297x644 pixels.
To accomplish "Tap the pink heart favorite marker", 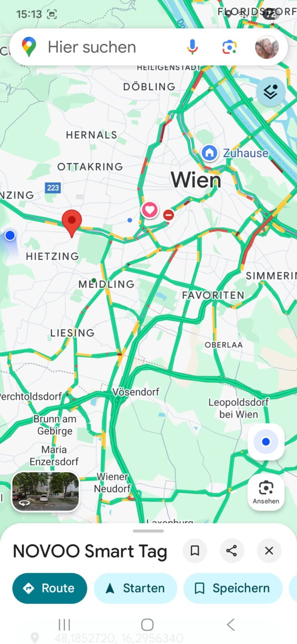I will click(150, 210).
